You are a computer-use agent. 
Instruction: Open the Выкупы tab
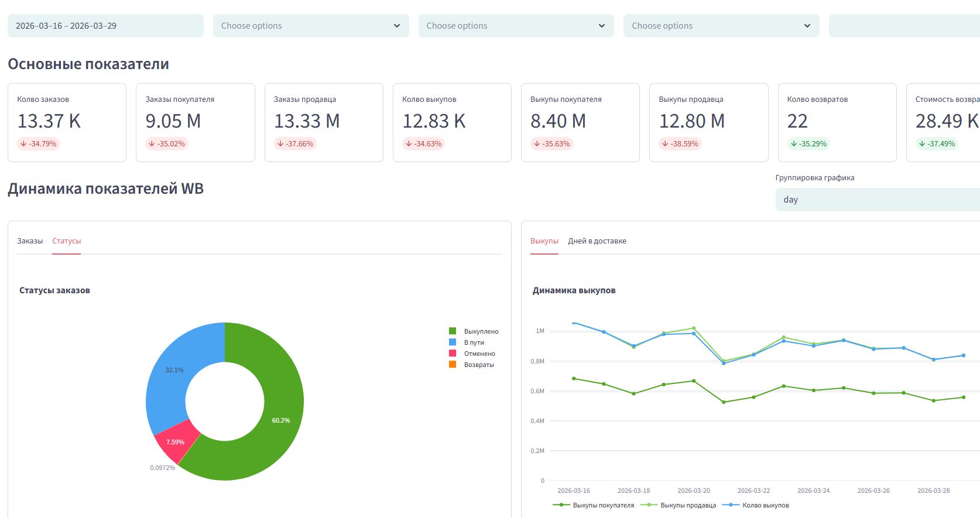coord(544,241)
